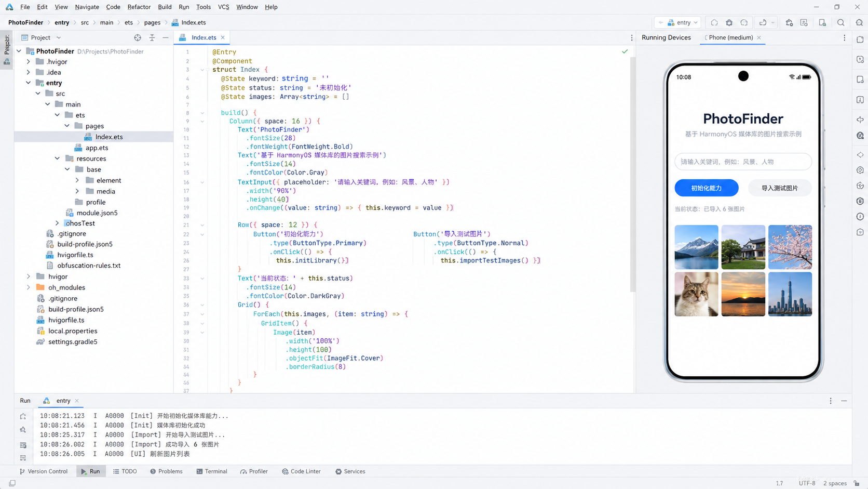This screenshot has height=489, width=868.
Task: Open editor tab options three-dot menu
Action: coord(632,37)
